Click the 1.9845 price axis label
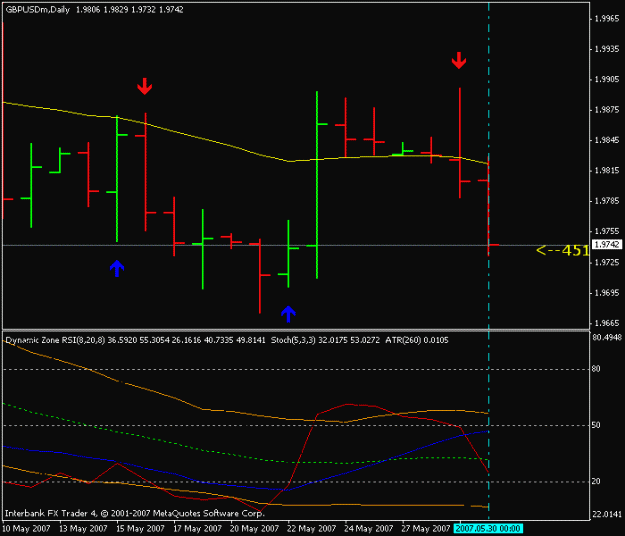 [x=607, y=140]
